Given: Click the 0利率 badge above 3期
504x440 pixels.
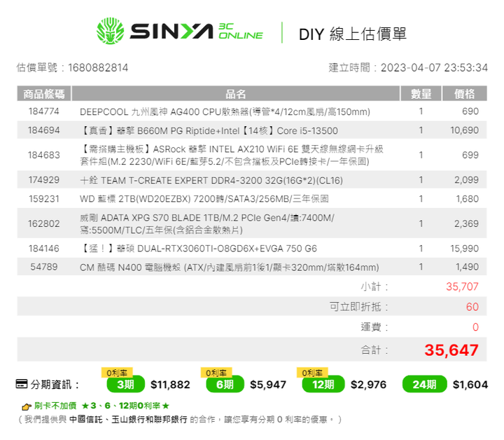Looking at the screenshot, I should coord(117,373).
